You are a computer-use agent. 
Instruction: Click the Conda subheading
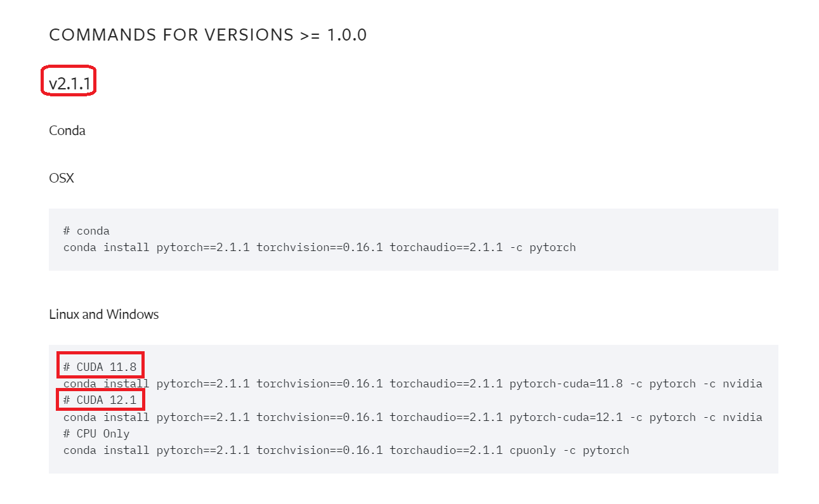(x=67, y=131)
